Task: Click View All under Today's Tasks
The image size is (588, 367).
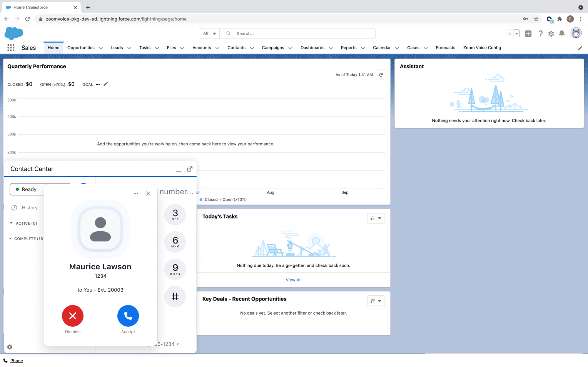Action: coord(293,280)
